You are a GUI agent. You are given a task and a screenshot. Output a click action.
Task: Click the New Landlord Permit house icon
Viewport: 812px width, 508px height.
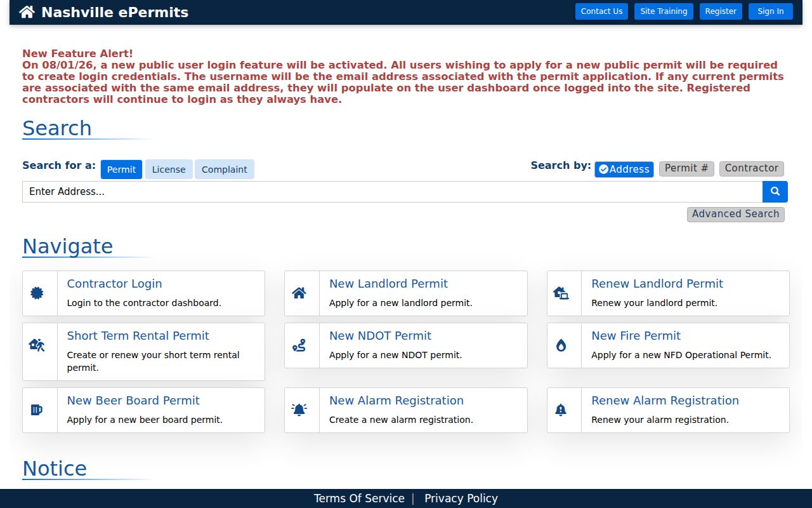click(299, 293)
